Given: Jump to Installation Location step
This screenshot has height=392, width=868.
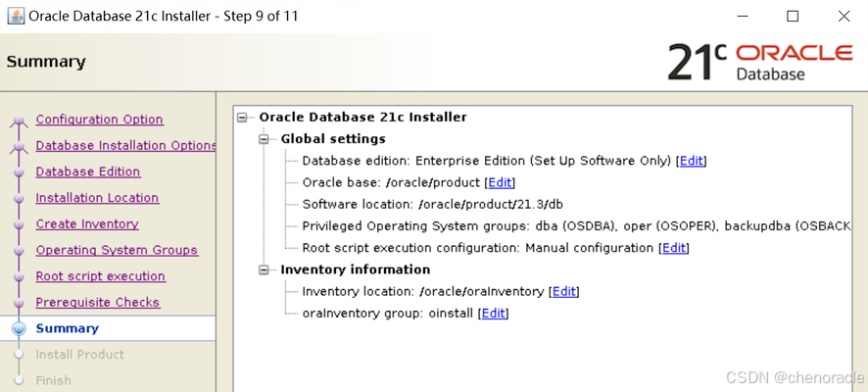Looking at the screenshot, I should 97,198.
